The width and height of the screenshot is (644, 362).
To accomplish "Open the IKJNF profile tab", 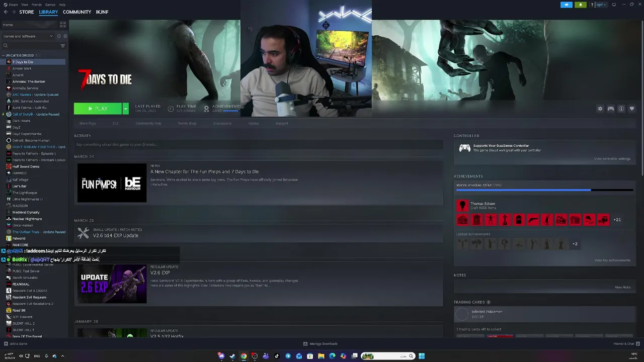I will pos(102,12).
